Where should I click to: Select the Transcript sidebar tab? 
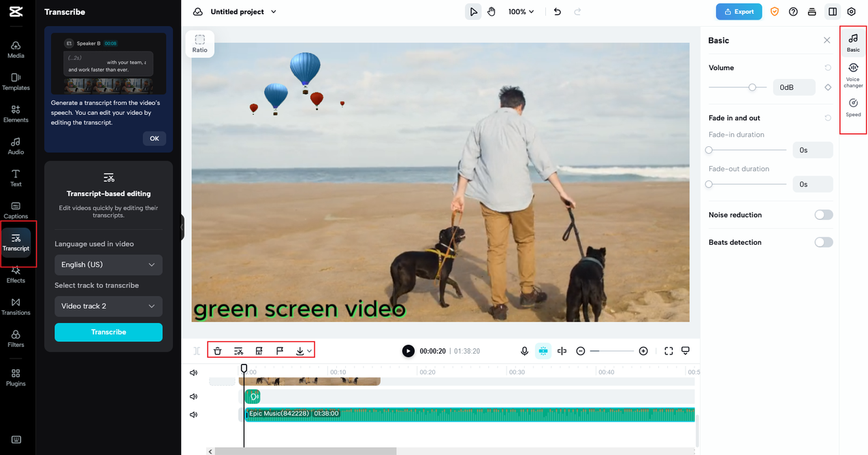(16, 242)
